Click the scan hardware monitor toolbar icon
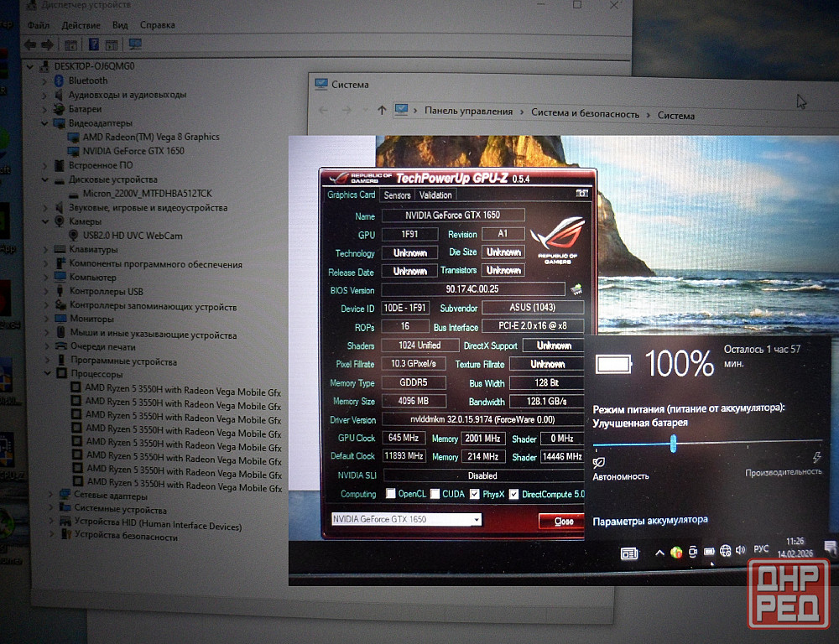 point(134,44)
